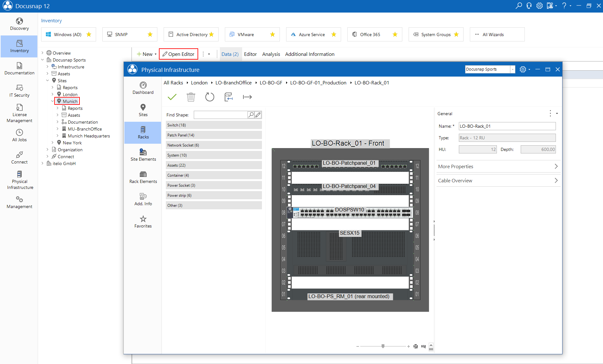The image size is (603, 364).
Task: Open Rack Elements section
Action: click(x=143, y=177)
